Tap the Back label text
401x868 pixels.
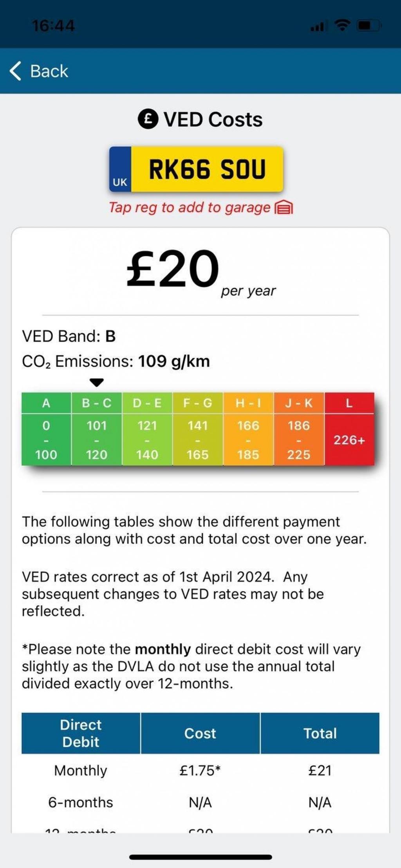pos(49,71)
